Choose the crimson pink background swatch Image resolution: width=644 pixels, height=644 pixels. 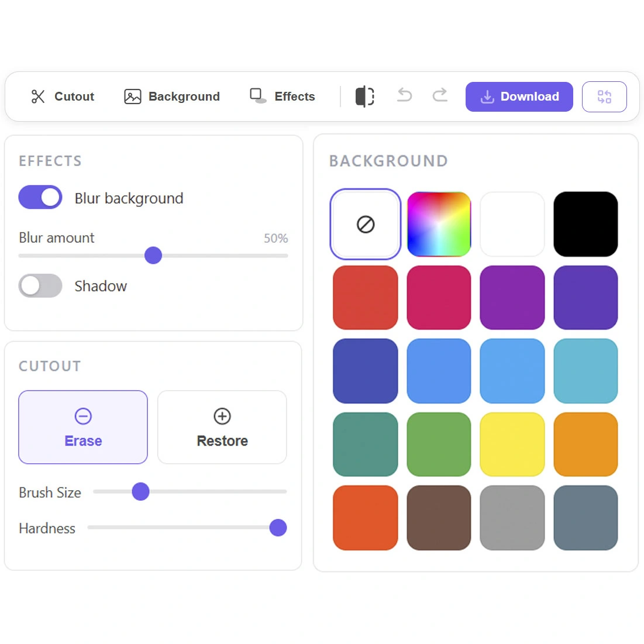pyautogui.click(x=439, y=297)
